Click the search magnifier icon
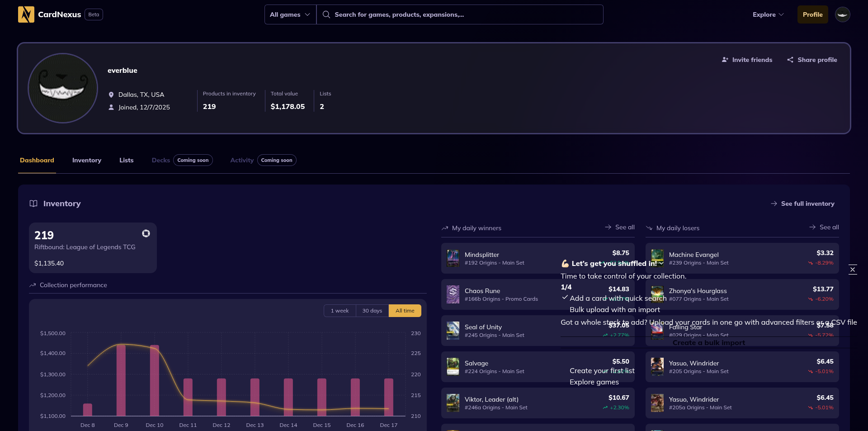 326,14
